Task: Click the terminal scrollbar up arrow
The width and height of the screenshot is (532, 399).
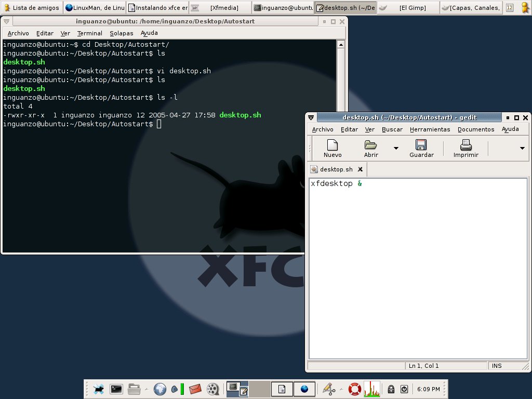Action: coord(341,45)
